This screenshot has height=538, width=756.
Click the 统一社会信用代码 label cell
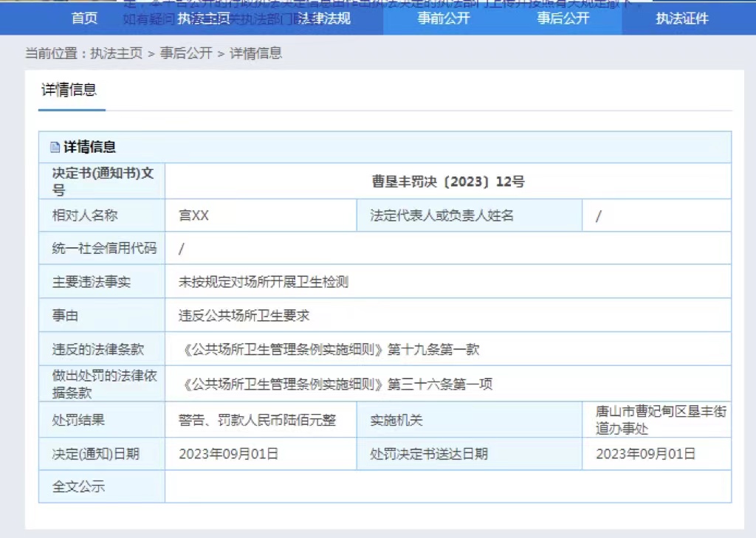coord(102,248)
